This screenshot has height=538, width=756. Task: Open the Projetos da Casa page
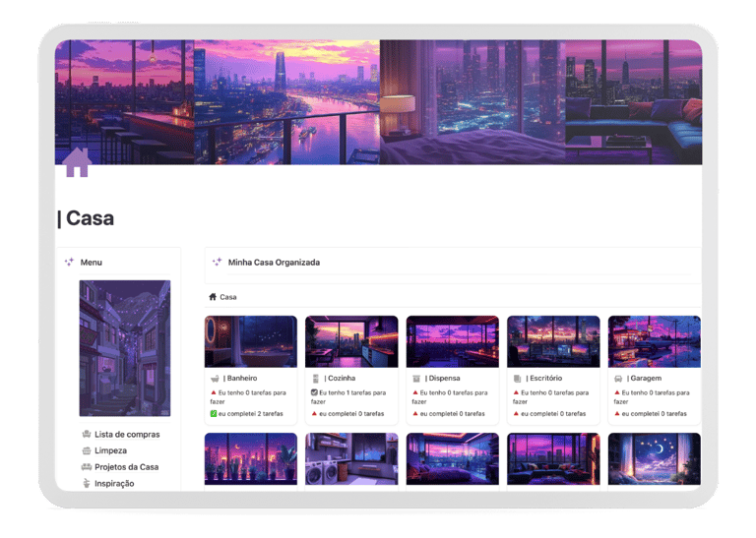(x=126, y=467)
